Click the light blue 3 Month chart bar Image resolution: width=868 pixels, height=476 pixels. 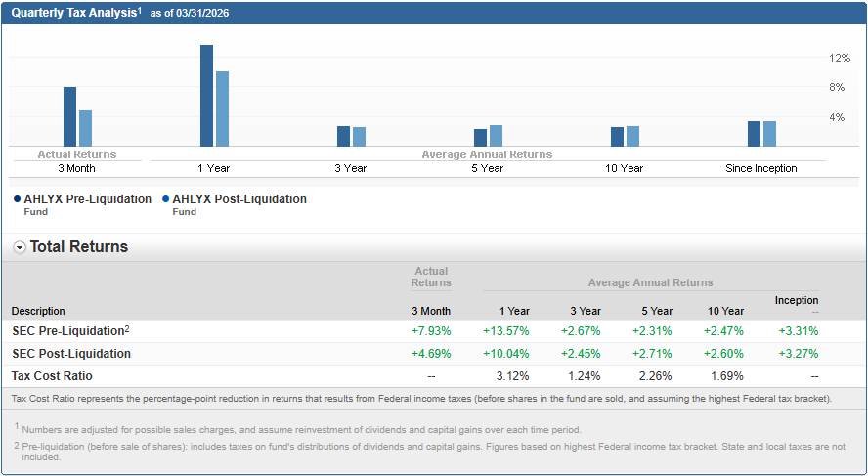tap(85, 128)
